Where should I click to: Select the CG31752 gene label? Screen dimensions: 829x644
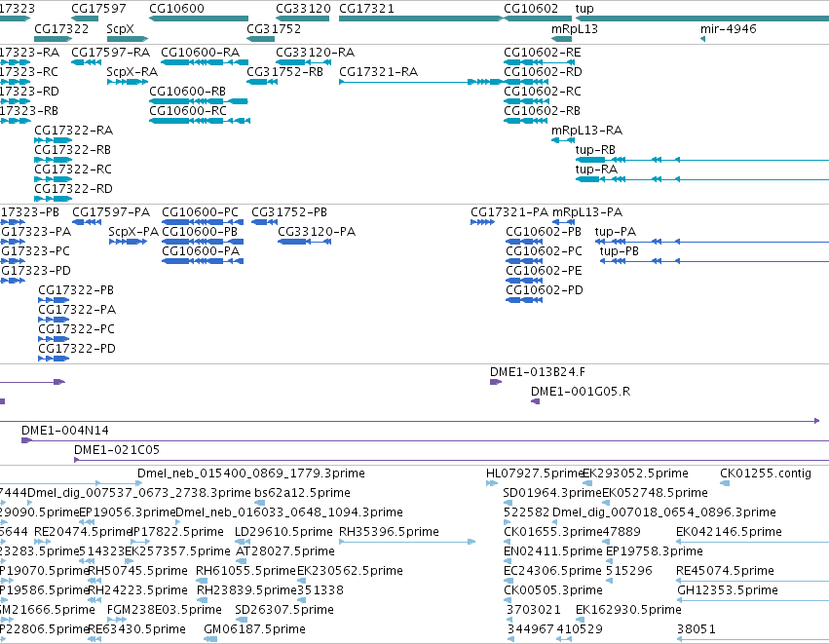[274, 29]
